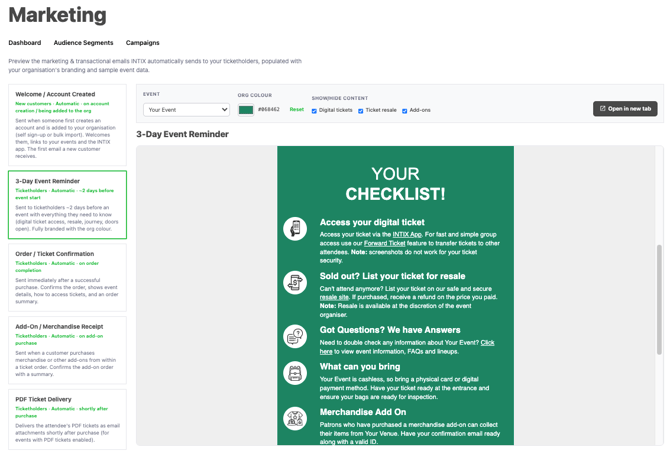Click the backpack icon beside What can you bring
Image resolution: width=670 pixels, height=457 pixels.
point(295,373)
